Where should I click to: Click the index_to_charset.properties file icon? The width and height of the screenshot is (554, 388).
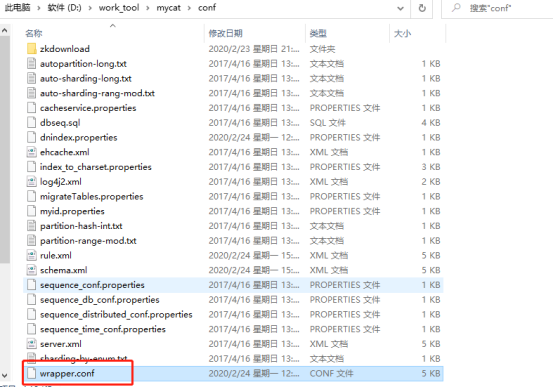pos(31,167)
